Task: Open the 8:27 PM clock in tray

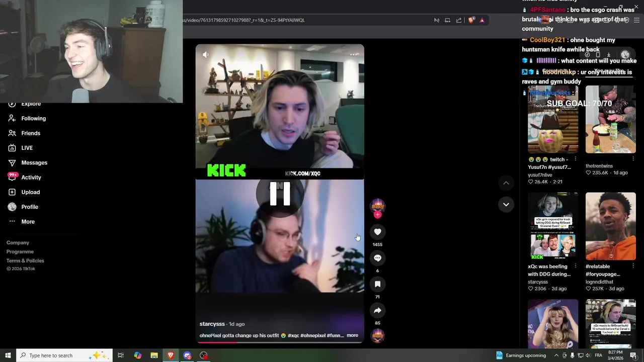Action: pyautogui.click(x=615, y=355)
